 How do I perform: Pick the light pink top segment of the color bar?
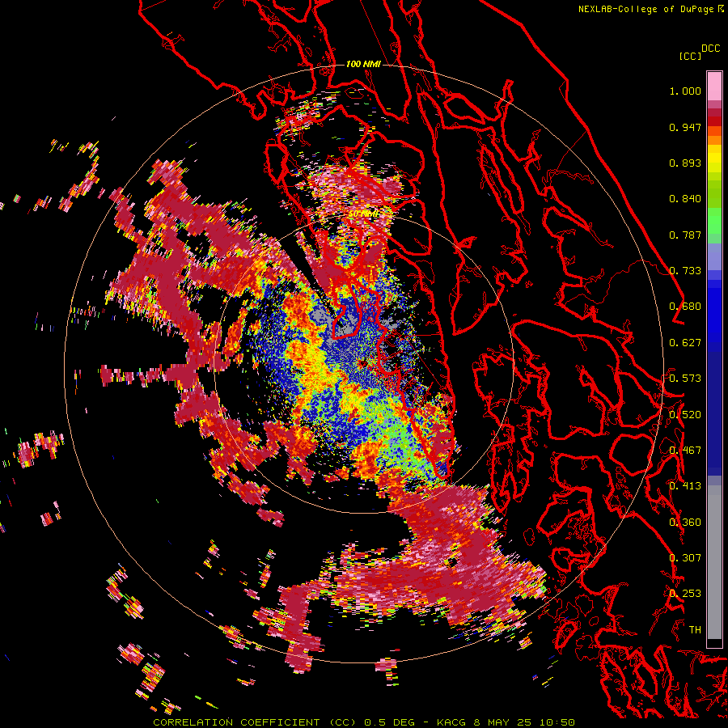tap(714, 86)
